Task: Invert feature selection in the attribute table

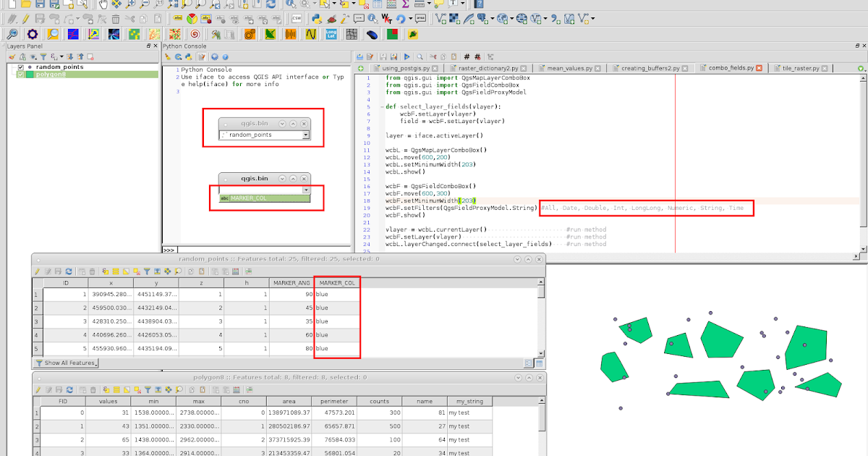Action: pyautogui.click(x=127, y=271)
